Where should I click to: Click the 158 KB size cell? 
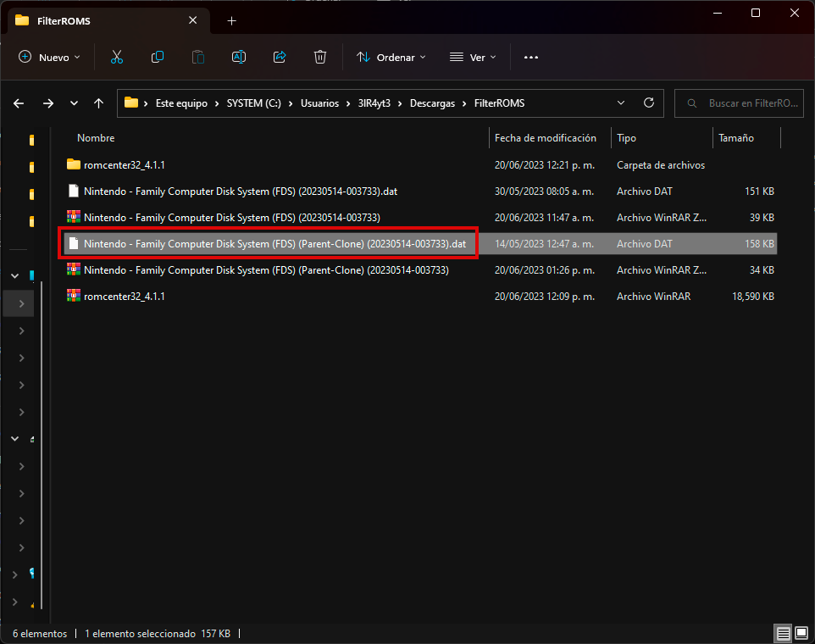759,244
